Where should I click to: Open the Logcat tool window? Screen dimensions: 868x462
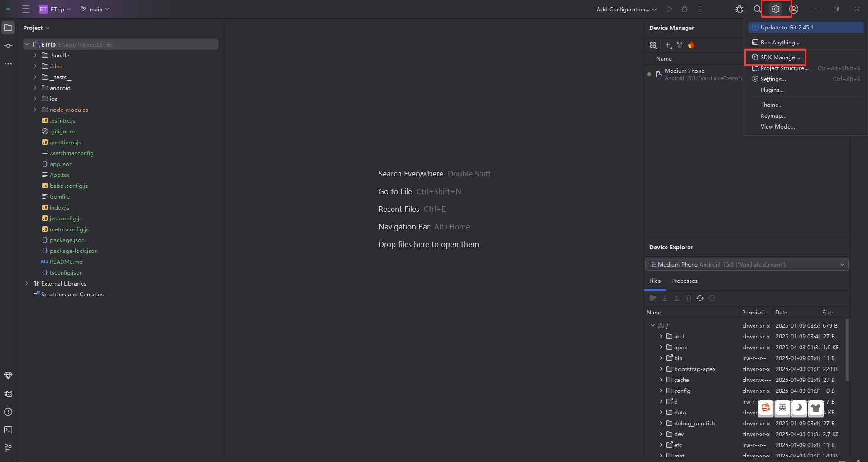pos(8,394)
